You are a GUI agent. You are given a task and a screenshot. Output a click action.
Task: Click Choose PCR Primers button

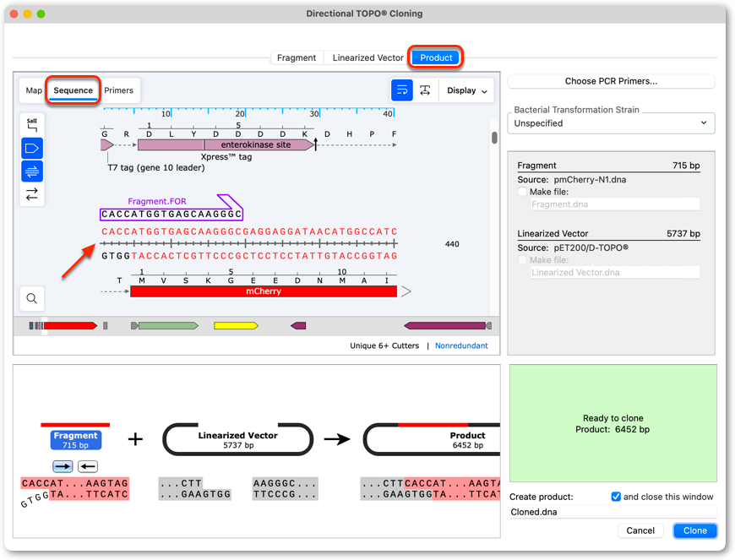[x=611, y=81]
